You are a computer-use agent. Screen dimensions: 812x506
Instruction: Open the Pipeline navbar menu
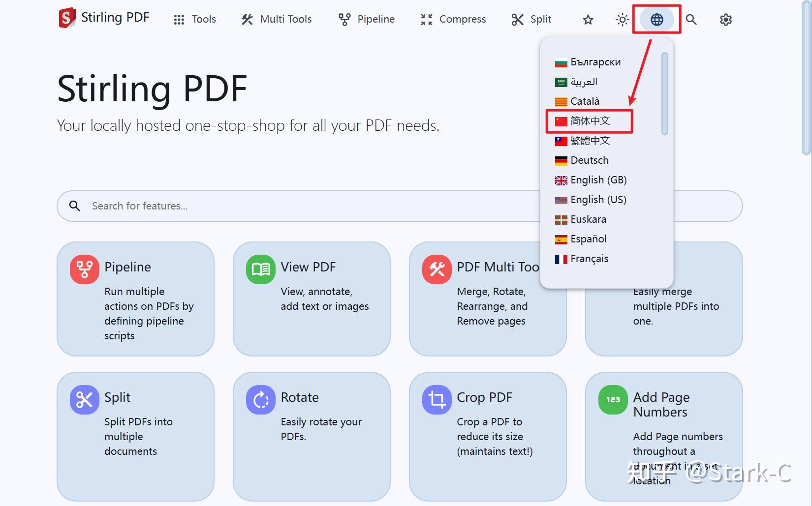coord(367,19)
